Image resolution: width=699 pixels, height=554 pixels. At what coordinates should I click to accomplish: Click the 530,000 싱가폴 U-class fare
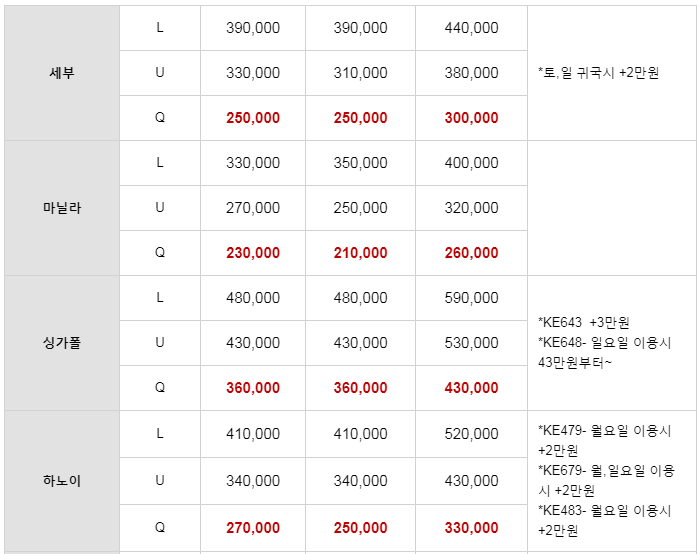click(471, 343)
